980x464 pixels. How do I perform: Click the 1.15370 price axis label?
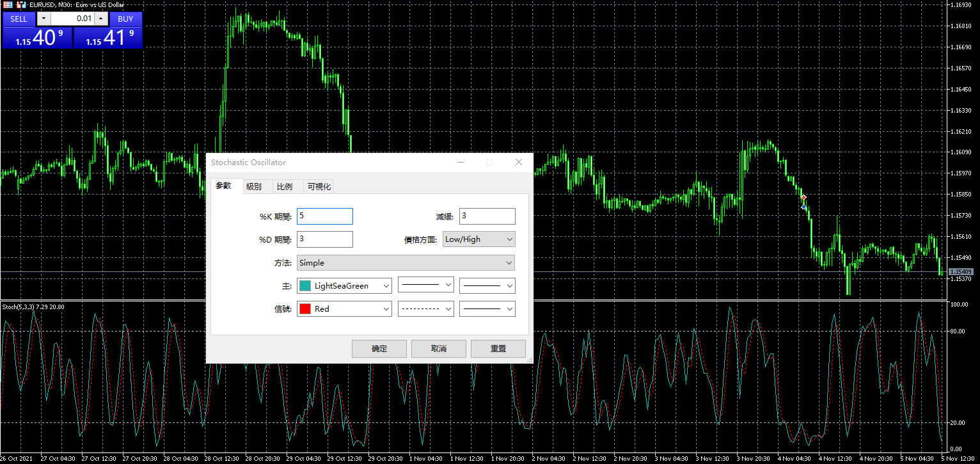961,279
